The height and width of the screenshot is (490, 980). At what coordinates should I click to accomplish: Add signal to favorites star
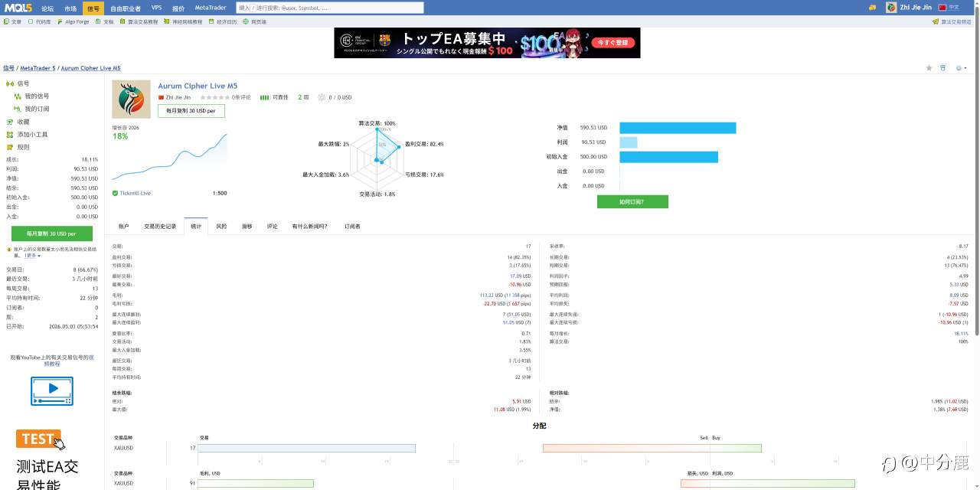[929, 68]
